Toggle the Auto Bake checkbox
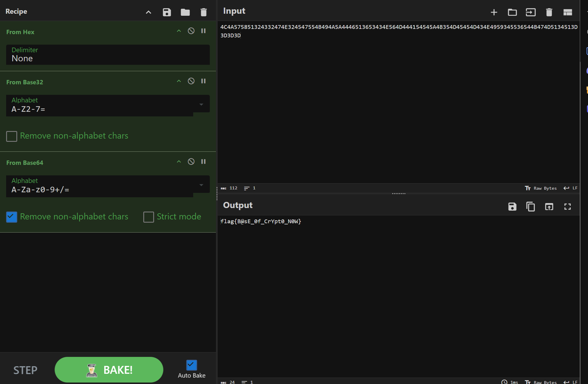588x384 pixels. click(191, 365)
